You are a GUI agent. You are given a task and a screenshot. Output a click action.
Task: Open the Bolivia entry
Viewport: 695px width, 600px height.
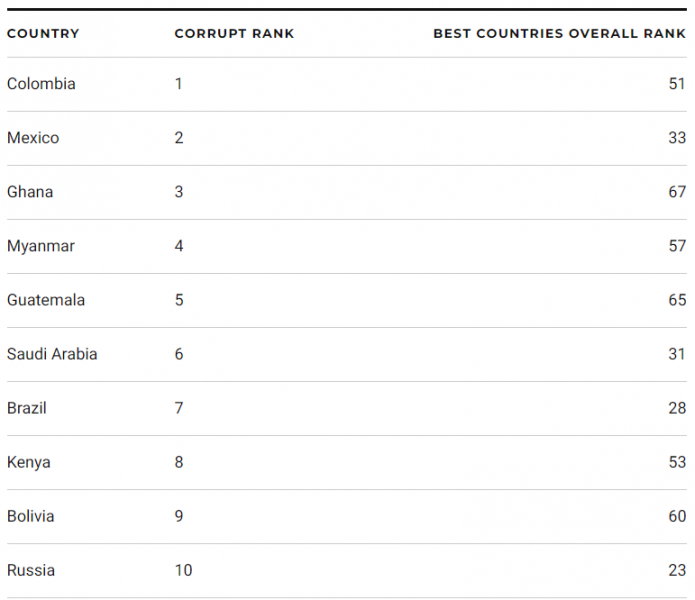(x=31, y=516)
